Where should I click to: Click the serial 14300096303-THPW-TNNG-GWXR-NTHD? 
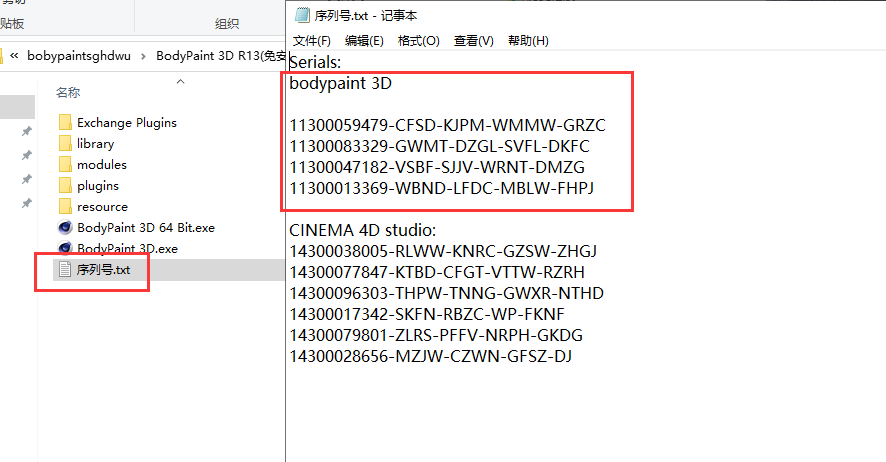tap(446, 293)
